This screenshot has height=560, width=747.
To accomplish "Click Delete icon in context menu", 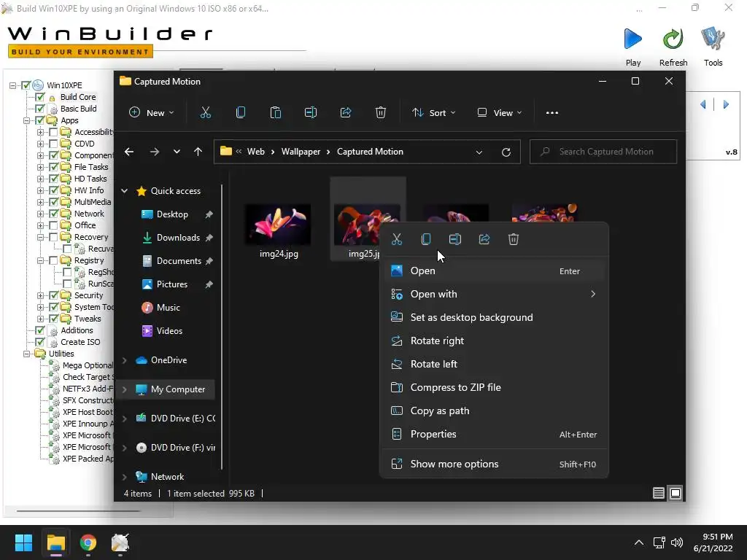I will pos(513,239).
